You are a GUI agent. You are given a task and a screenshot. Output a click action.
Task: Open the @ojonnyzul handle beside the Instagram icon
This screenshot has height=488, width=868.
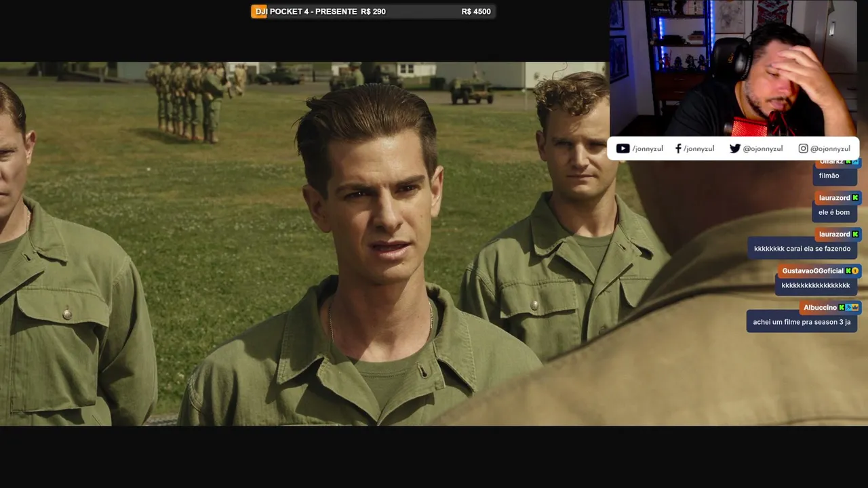coord(830,148)
